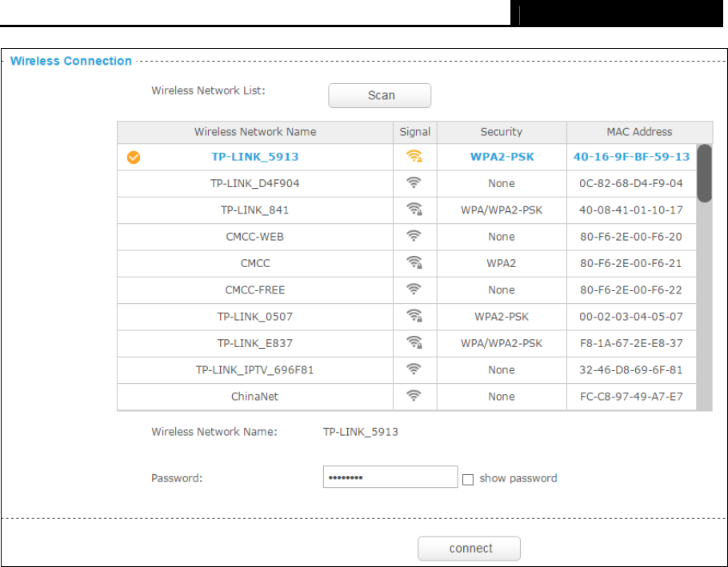Focus the Password input field
The height and width of the screenshot is (567, 728).
point(390,477)
